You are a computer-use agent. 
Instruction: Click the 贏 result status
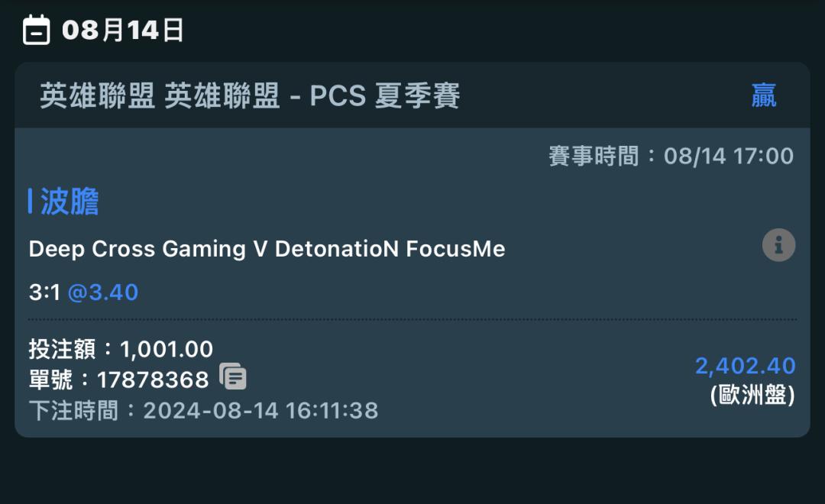(x=763, y=96)
